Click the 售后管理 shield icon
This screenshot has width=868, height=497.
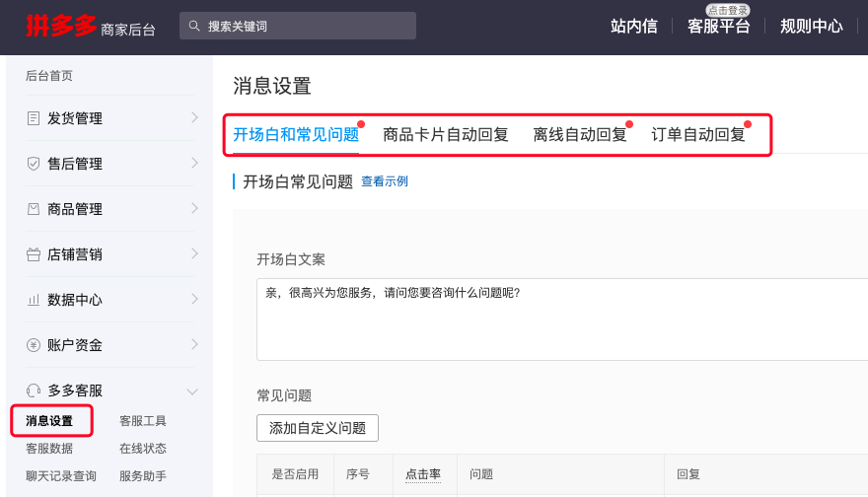34,164
